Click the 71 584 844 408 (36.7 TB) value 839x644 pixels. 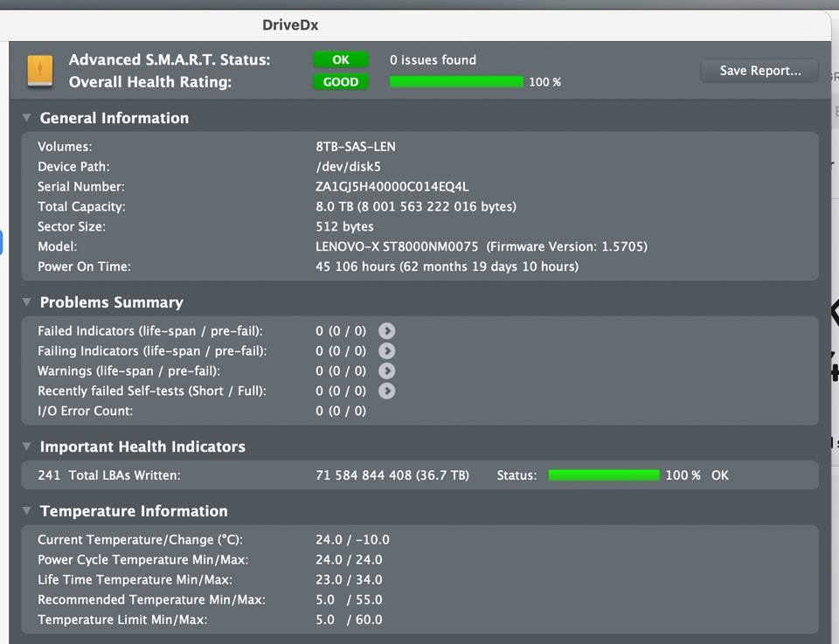(x=392, y=475)
